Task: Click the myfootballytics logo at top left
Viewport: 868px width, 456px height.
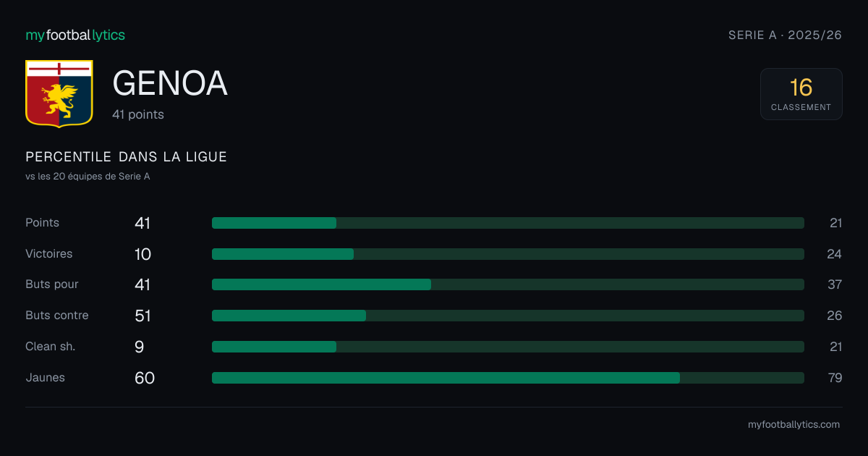Action: click(x=75, y=35)
